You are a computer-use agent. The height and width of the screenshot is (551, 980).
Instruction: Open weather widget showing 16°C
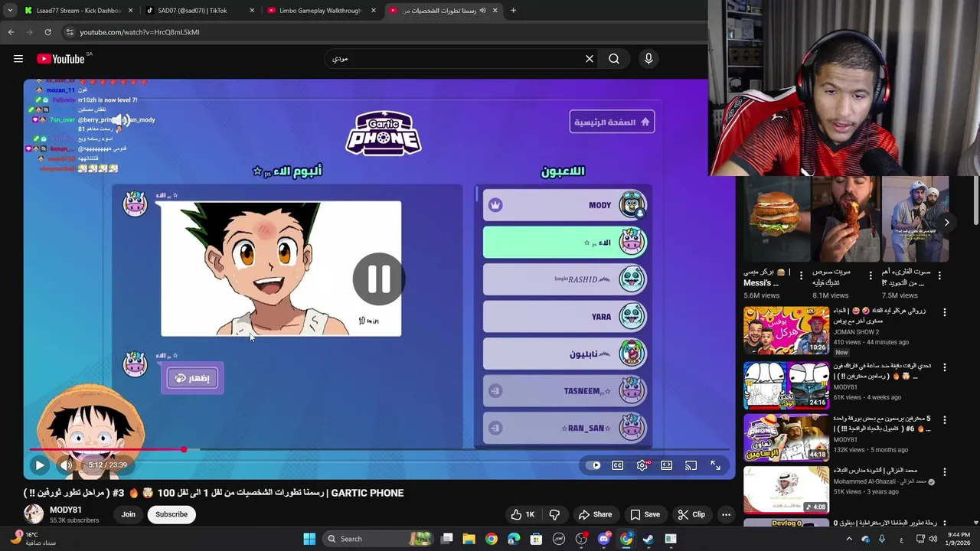coord(32,539)
